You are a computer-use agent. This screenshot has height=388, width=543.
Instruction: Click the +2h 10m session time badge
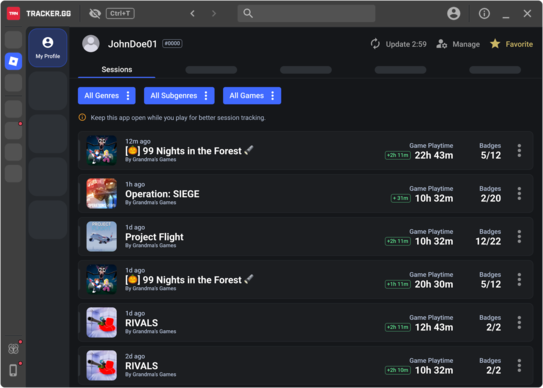pyautogui.click(x=398, y=370)
